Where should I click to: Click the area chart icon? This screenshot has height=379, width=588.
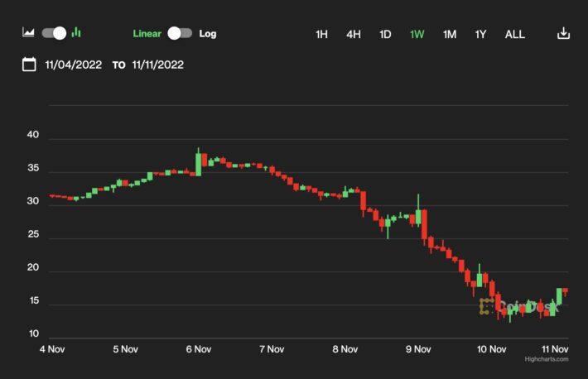click(29, 33)
